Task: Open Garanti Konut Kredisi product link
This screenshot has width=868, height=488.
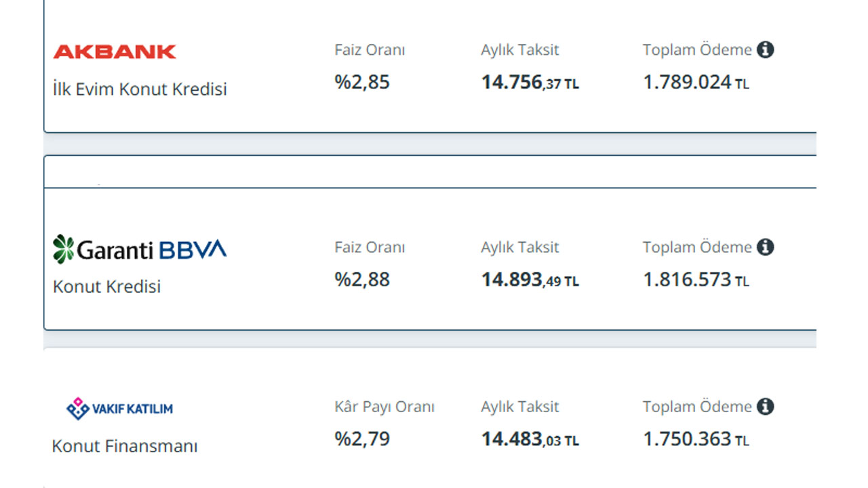Action: coord(107,287)
